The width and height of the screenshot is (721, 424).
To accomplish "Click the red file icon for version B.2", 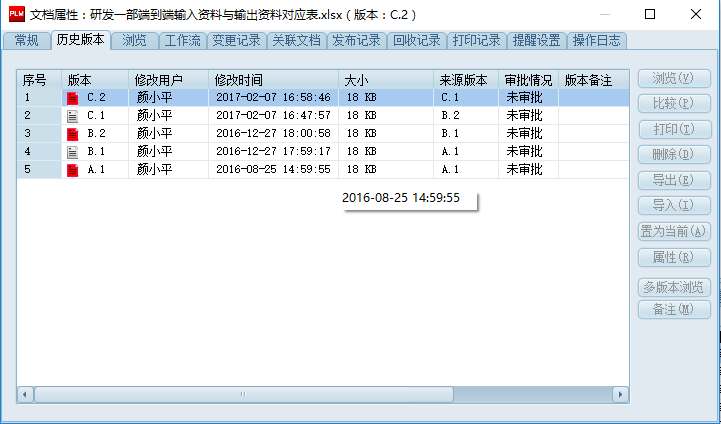I will pos(72,134).
